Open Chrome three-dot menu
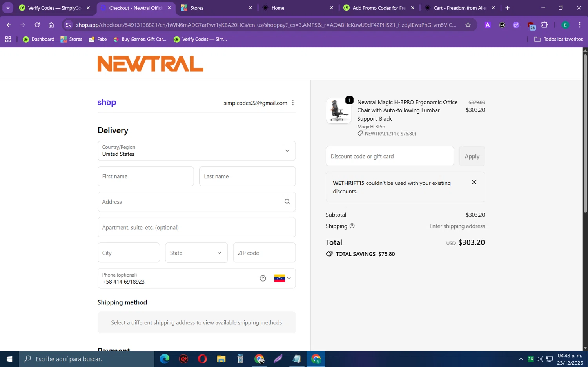 579,25
